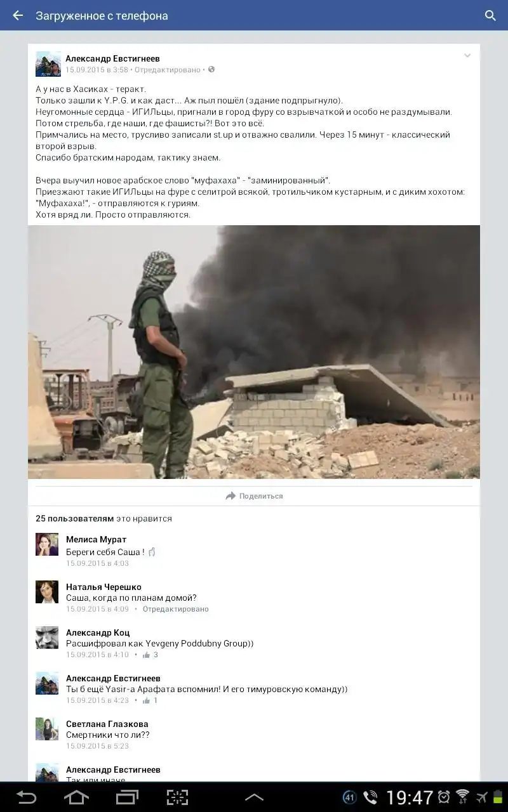The width and height of the screenshot is (508, 812).
Task: Share the post via Поделиться
Action: point(254,496)
